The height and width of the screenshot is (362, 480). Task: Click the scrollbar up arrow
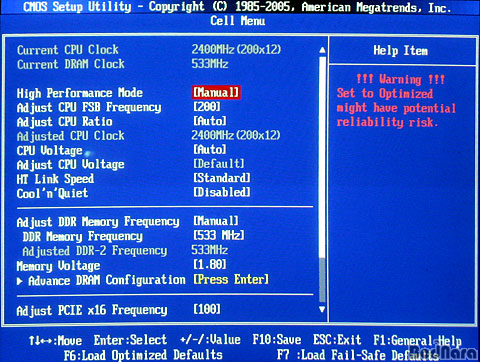[322, 50]
